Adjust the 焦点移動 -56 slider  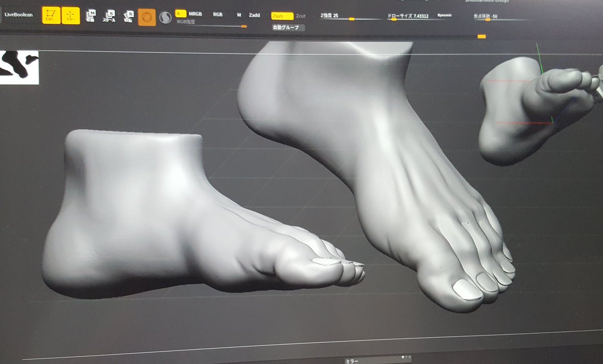coord(500,17)
